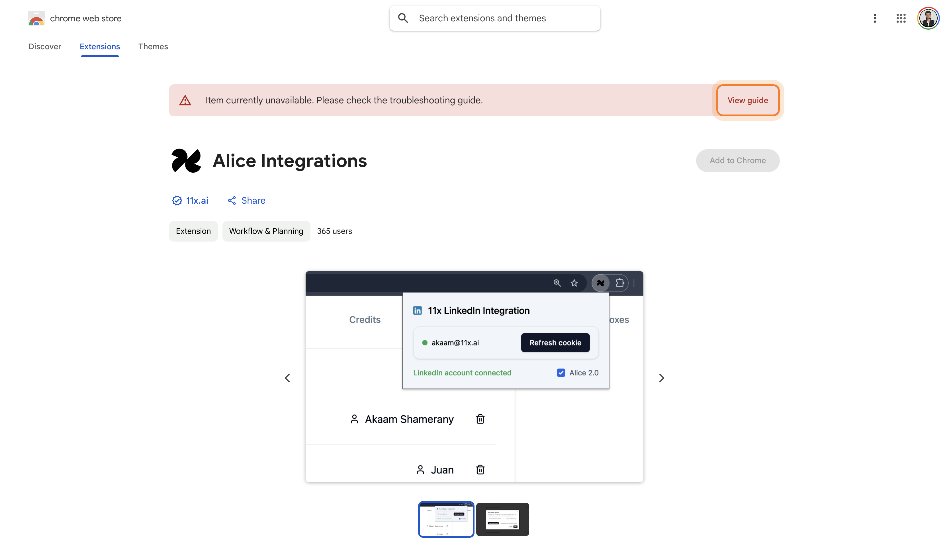
Task: Click the Add to Chrome button
Action: pos(737,161)
